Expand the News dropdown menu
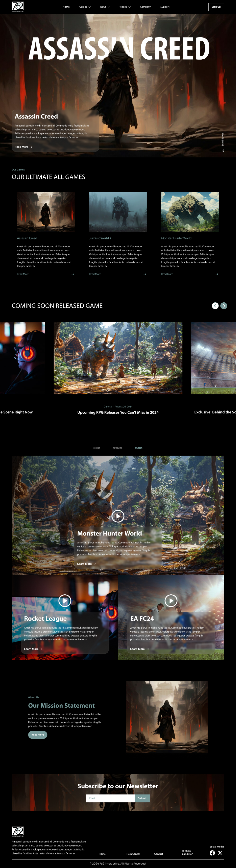The image size is (236, 868). pos(105,7)
